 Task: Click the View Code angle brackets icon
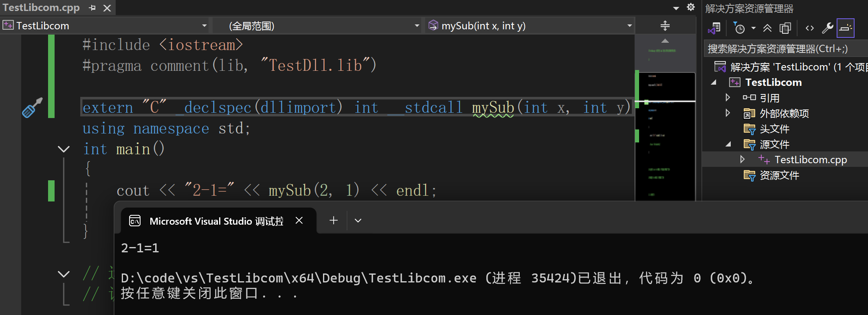810,28
